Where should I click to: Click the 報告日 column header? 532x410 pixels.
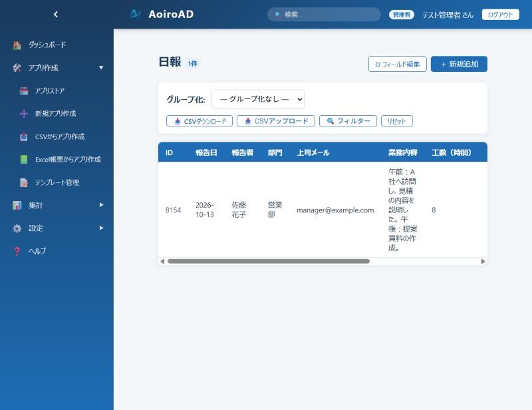click(206, 152)
